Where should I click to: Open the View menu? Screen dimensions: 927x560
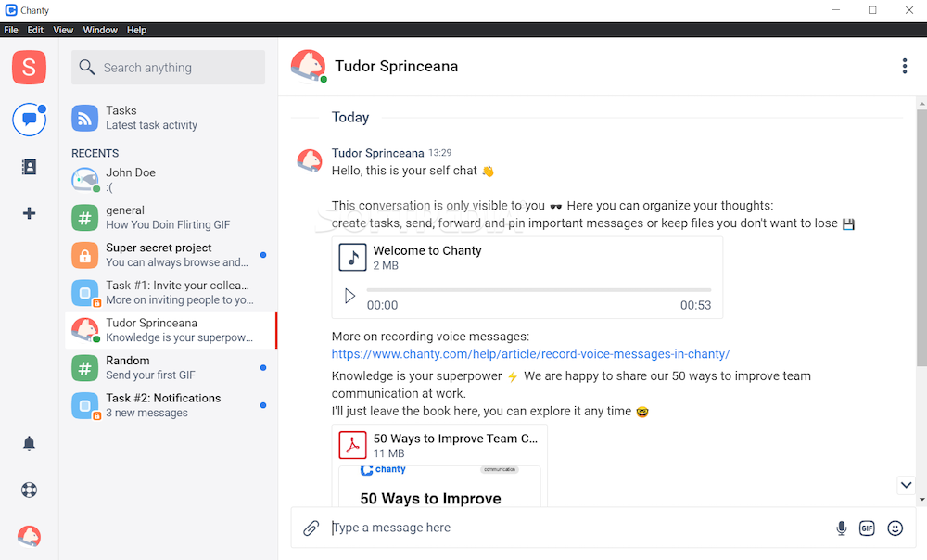(x=63, y=30)
